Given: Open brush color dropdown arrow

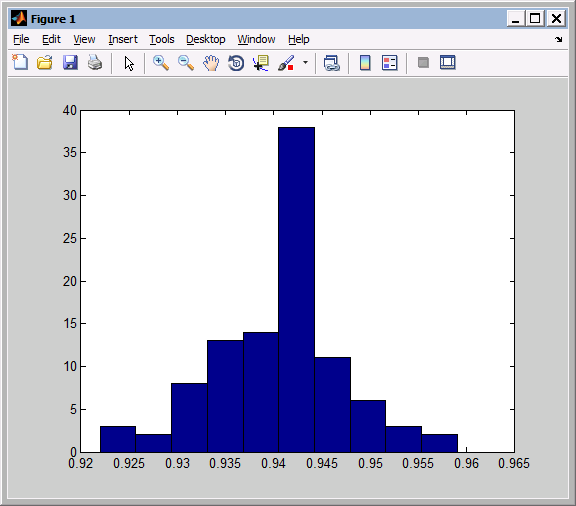Looking at the screenshot, I should point(305,62).
